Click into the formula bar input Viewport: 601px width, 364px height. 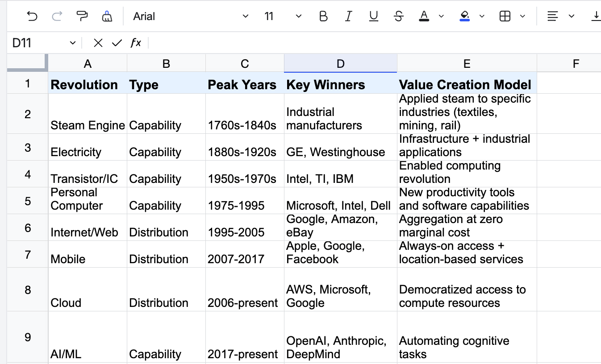pos(374,43)
